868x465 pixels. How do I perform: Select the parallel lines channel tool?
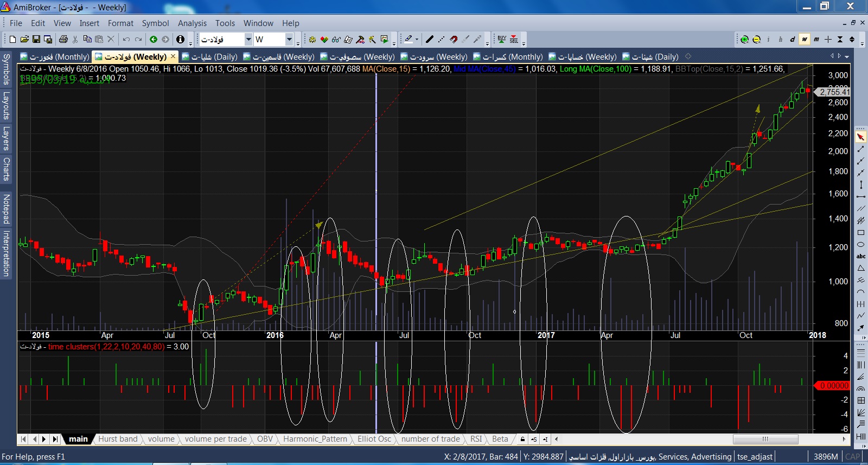pyautogui.click(x=861, y=208)
